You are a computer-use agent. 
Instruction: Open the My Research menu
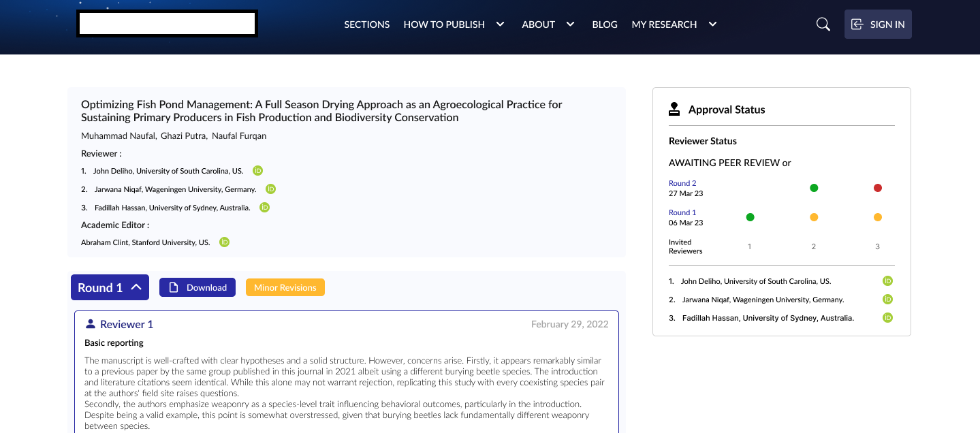(x=664, y=25)
